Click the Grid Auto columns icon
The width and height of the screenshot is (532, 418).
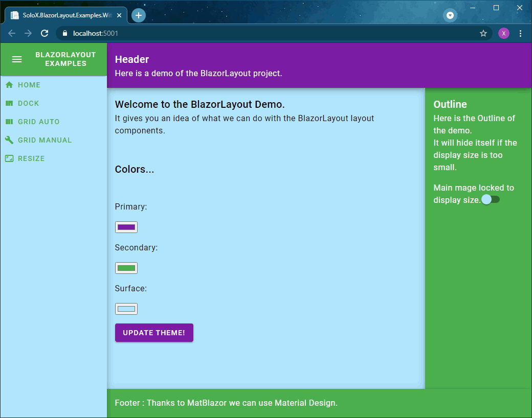pyautogui.click(x=9, y=122)
